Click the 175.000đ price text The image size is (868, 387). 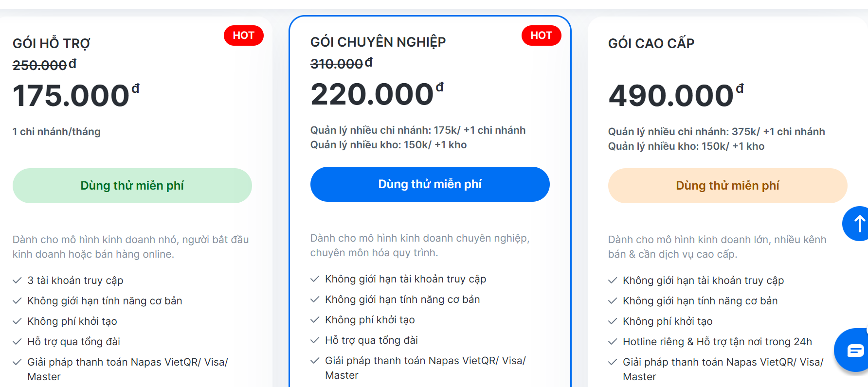(76, 95)
